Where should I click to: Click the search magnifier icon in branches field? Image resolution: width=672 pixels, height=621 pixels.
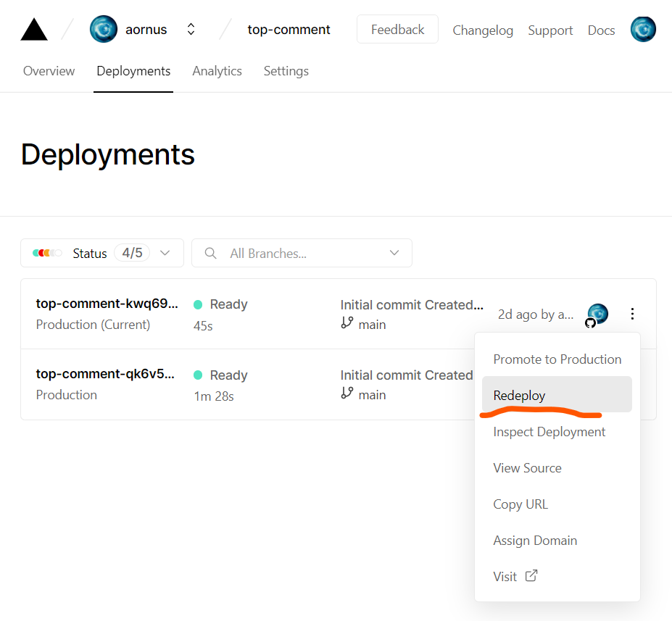211,253
